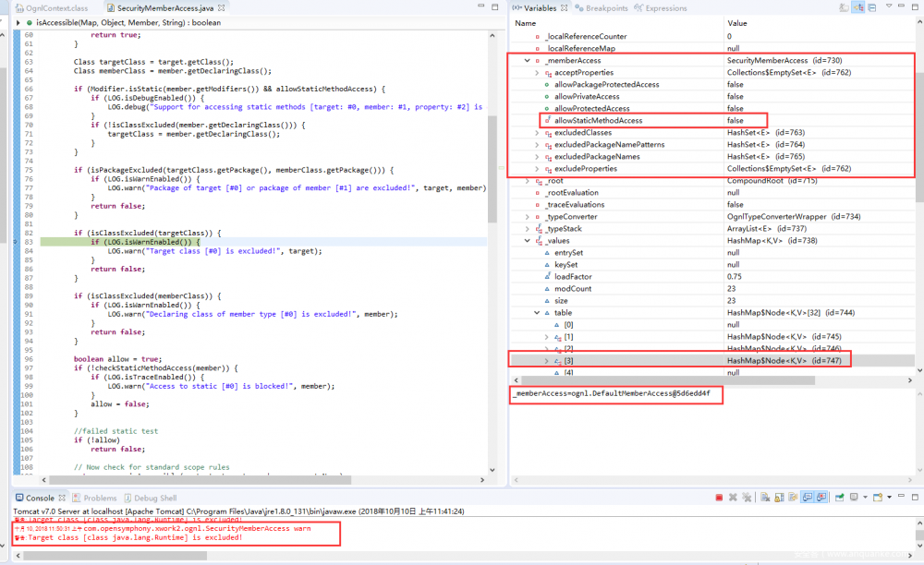924x565 pixels.
Task: Click the red Terminate button in Console
Action: tap(717, 498)
